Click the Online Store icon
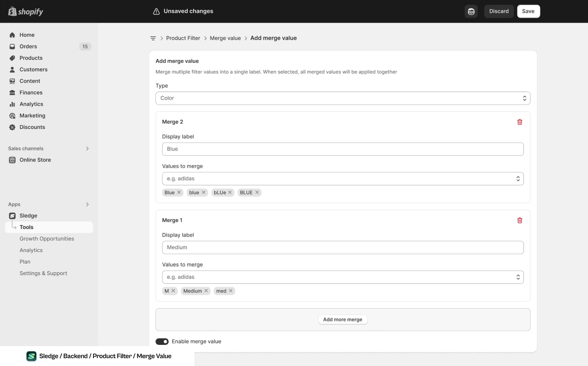Image resolution: width=588 pixels, height=366 pixels. point(12,160)
